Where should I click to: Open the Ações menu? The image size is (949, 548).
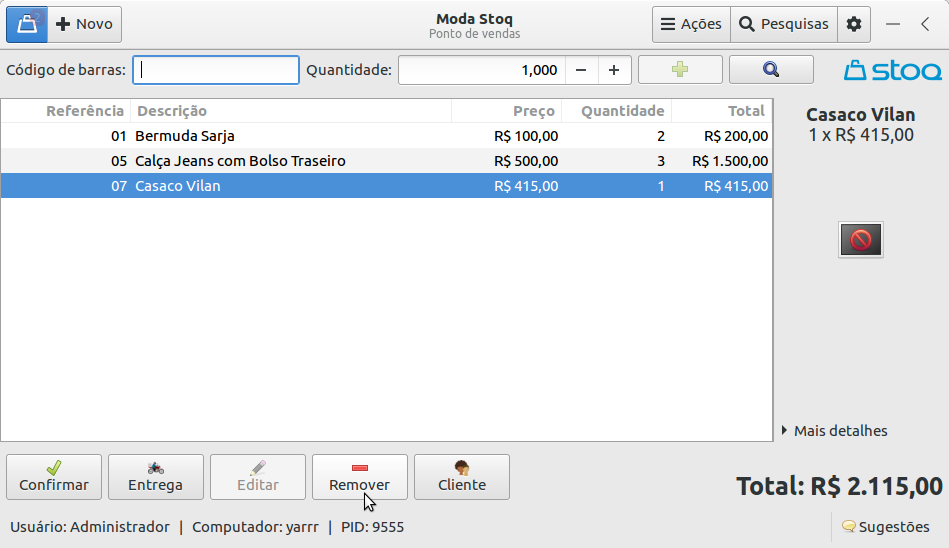click(691, 24)
